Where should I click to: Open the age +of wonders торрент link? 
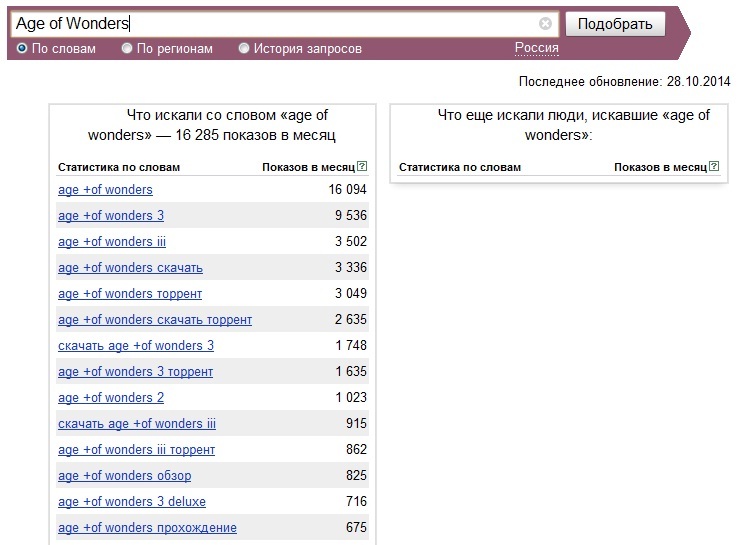130,294
